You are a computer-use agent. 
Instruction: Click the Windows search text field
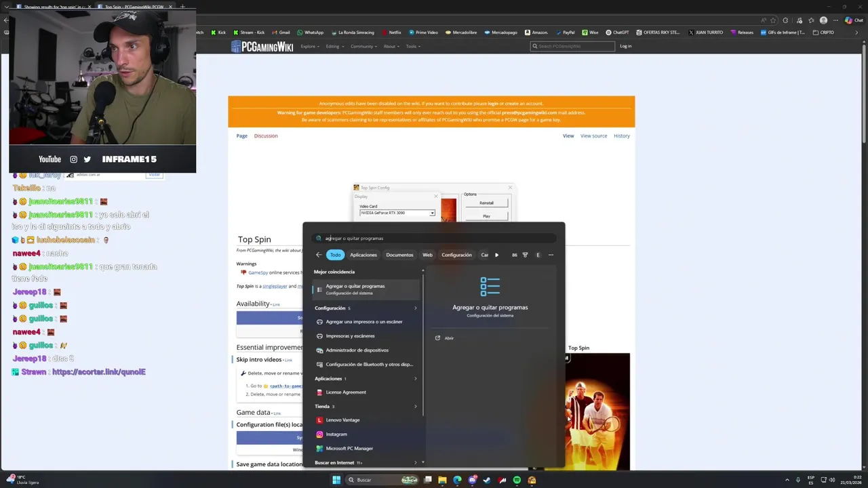click(x=434, y=238)
